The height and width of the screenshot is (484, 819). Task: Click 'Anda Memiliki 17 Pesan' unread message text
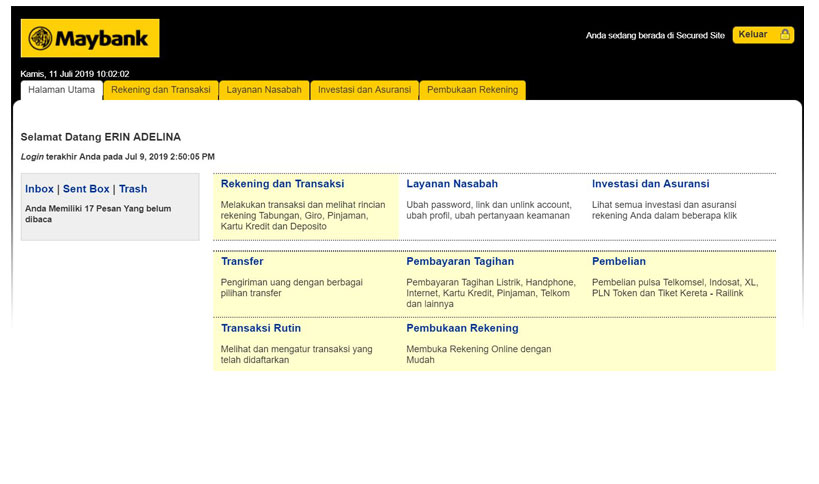98,214
